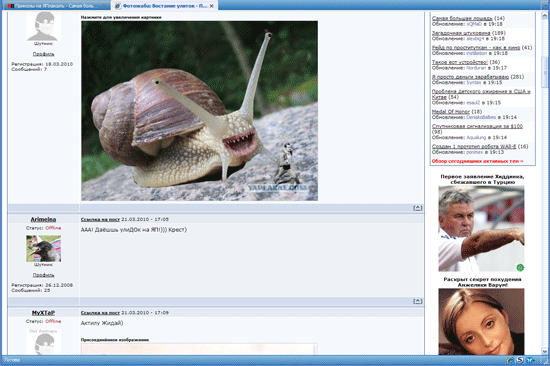
Task: Click MyXTaP's Offline status label
Action: (x=53, y=321)
